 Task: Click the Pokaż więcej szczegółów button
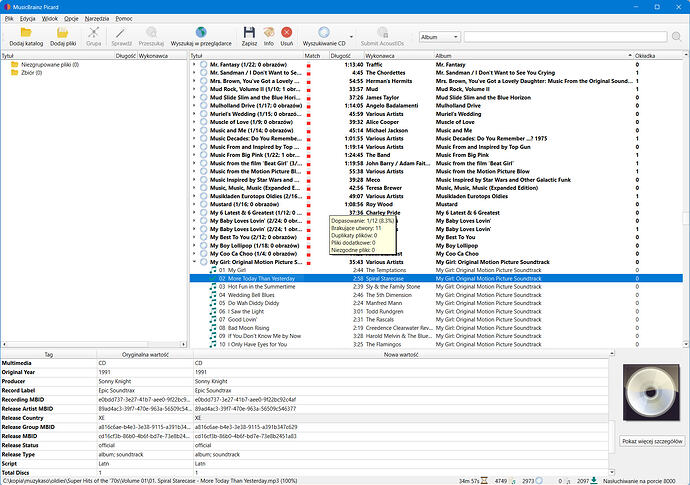pos(652,441)
